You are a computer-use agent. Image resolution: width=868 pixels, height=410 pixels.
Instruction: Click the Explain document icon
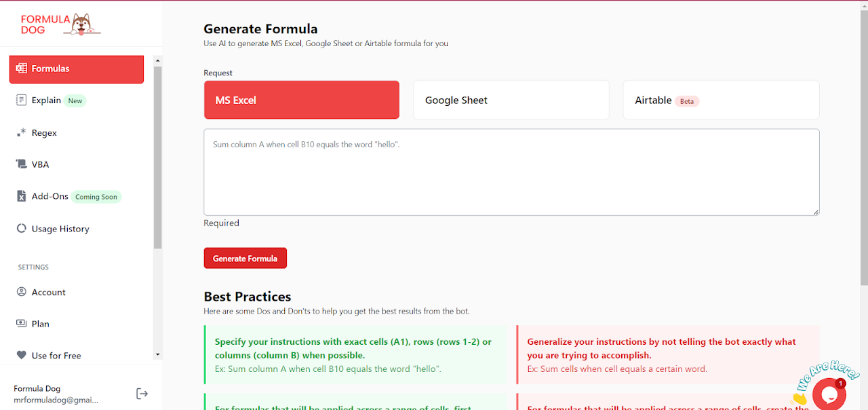tap(22, 100)
